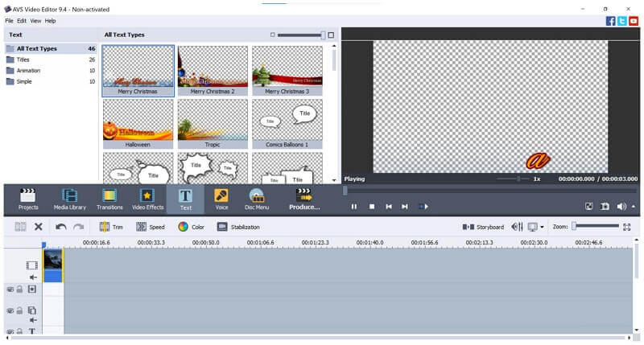Stop the preview playback
This screenshot has width=644, height=345.
(372, 207)
